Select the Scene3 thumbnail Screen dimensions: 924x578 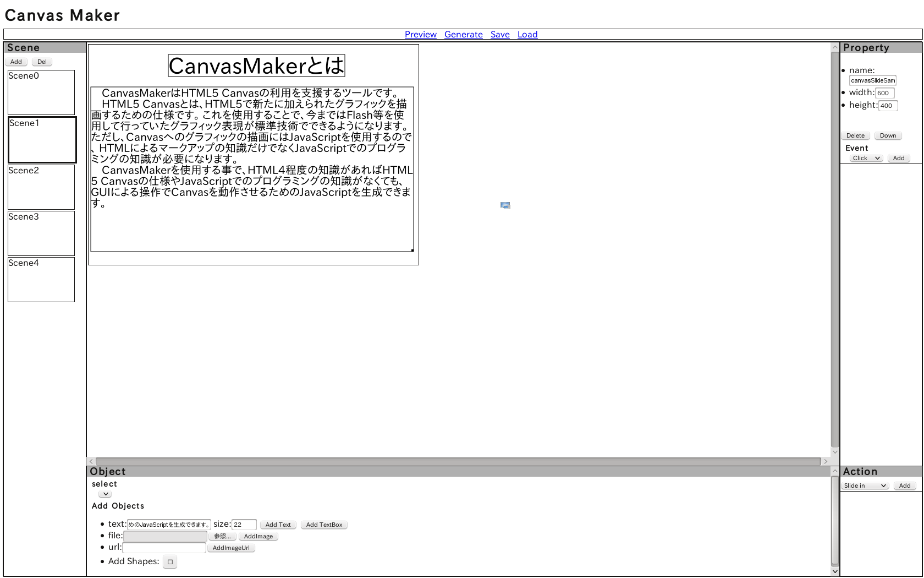pos(41,233)
